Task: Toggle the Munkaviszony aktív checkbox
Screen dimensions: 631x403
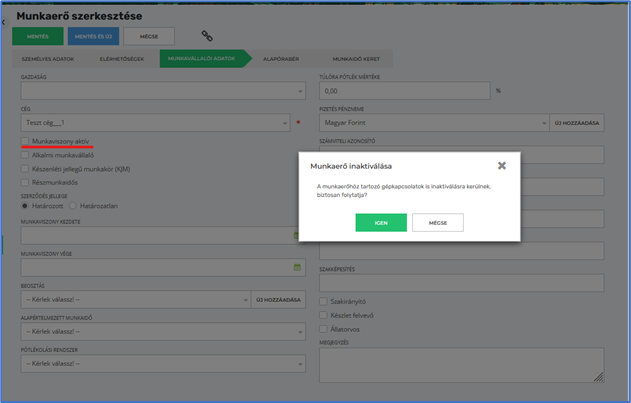Action: pyautogui.click(x=26, y=142)
